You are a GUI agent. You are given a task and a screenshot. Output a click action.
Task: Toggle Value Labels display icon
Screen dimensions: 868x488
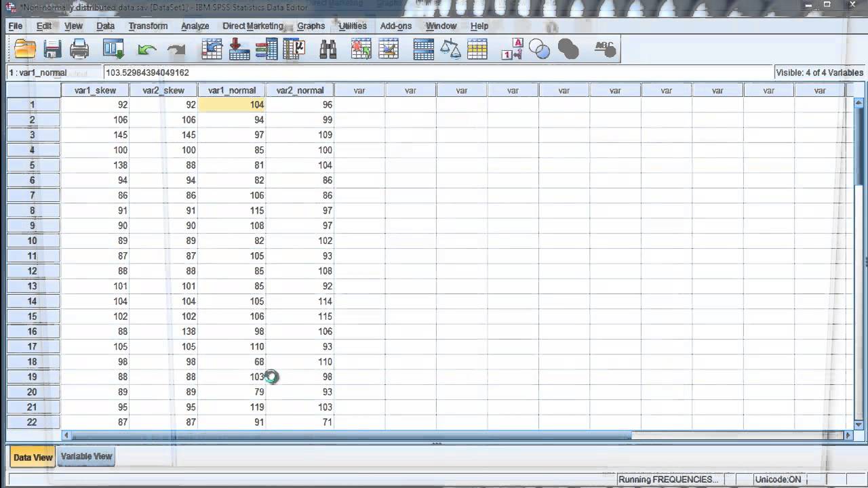click(x=512, y=49)
